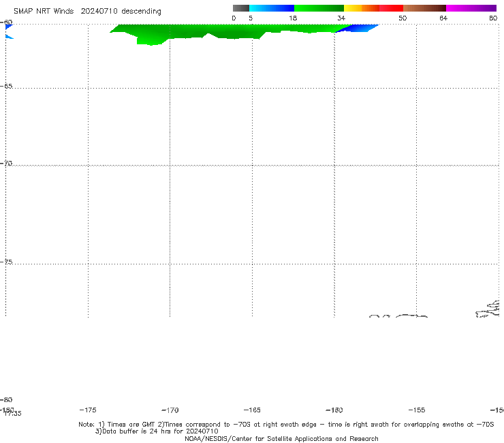This screenshot has height=443, width=504.
Task: Click the -160 longitude axis label
Action: (334, 410)
